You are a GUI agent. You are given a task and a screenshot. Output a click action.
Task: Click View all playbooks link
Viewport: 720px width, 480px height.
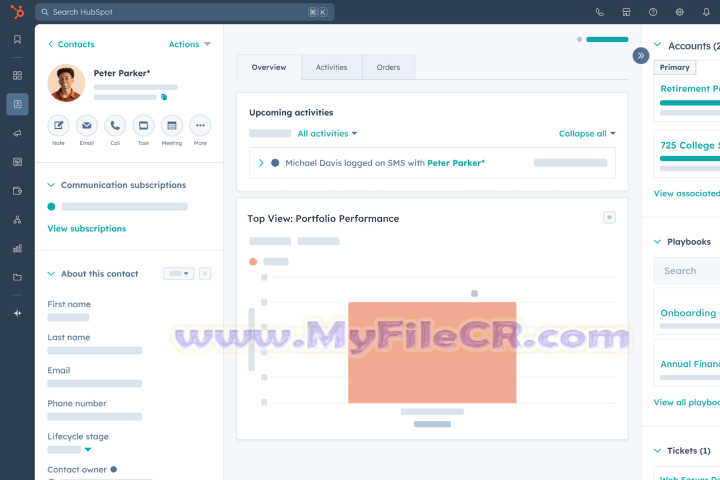click(686, 402)
